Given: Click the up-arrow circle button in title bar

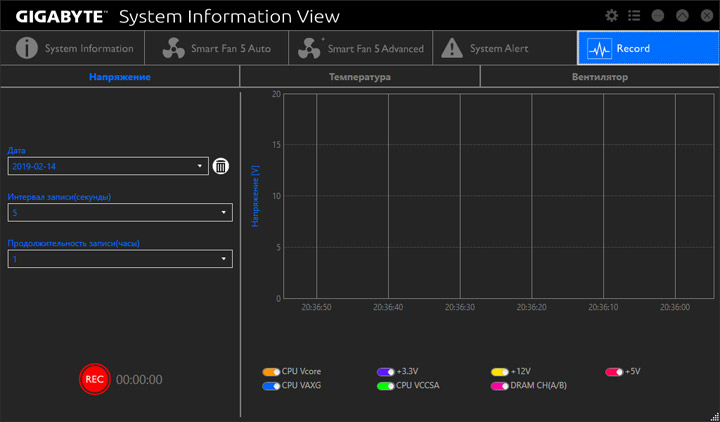Looking at the screenshot, I should pyautogui.click(x=682, y=16).
